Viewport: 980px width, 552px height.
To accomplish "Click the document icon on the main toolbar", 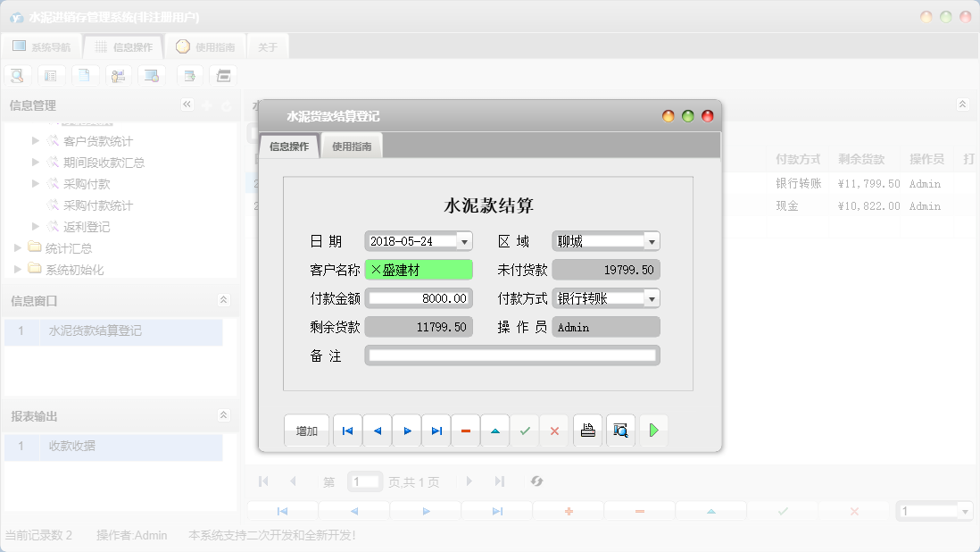I will coord(85,75).
